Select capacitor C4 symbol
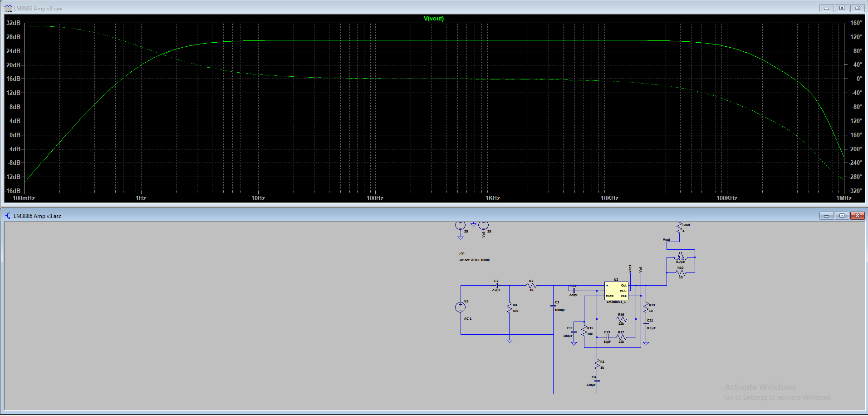Viewport: 868px width, 416px height. (597, 381)
